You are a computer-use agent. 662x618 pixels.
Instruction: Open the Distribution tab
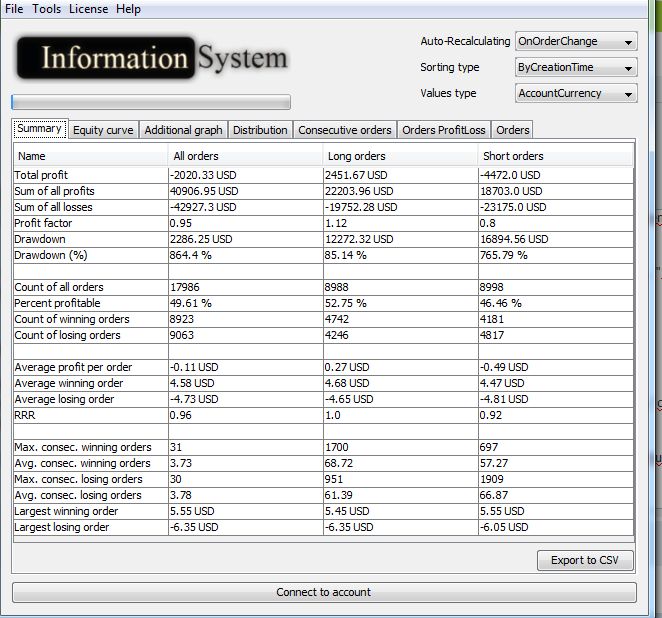tap(260, 130)
